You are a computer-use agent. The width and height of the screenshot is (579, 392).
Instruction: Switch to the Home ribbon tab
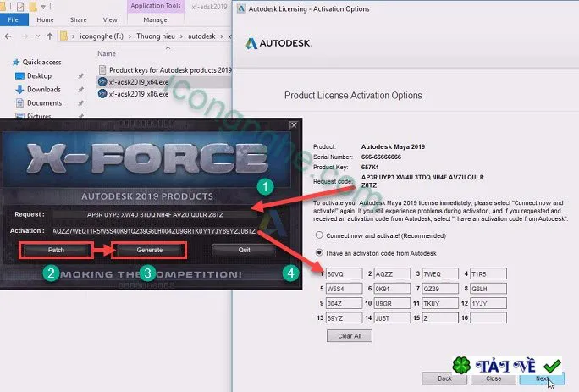tap(45, 20)
